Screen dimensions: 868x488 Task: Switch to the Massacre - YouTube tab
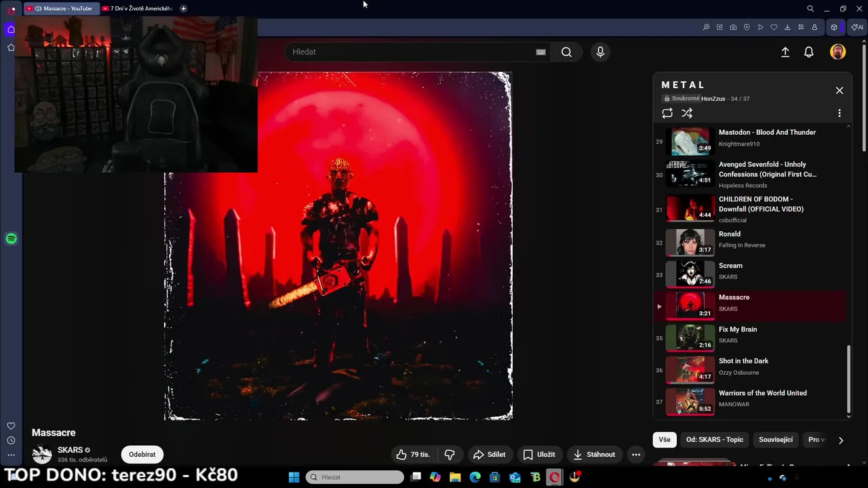point(61,9)
